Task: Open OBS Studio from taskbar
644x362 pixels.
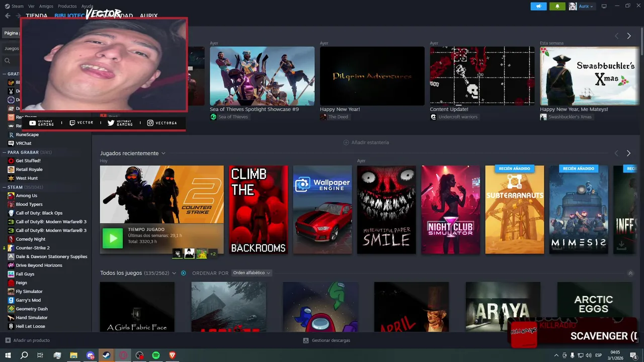Action: (x=139, y=355)
